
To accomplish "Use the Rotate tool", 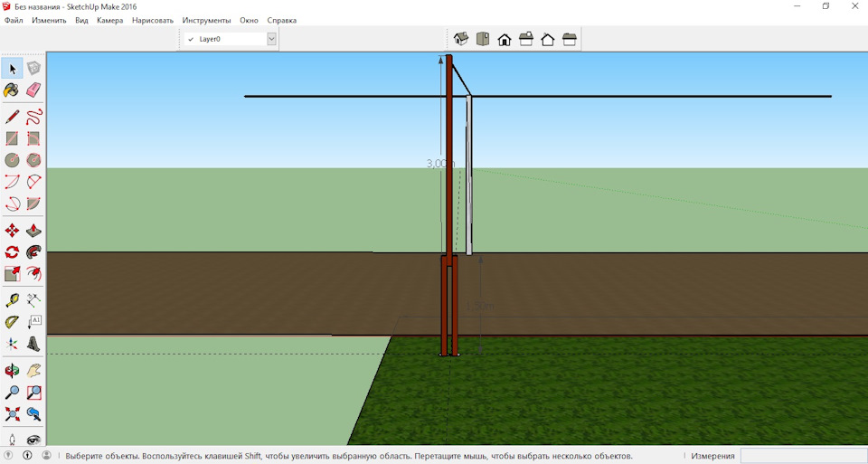I will pos(12,252).
